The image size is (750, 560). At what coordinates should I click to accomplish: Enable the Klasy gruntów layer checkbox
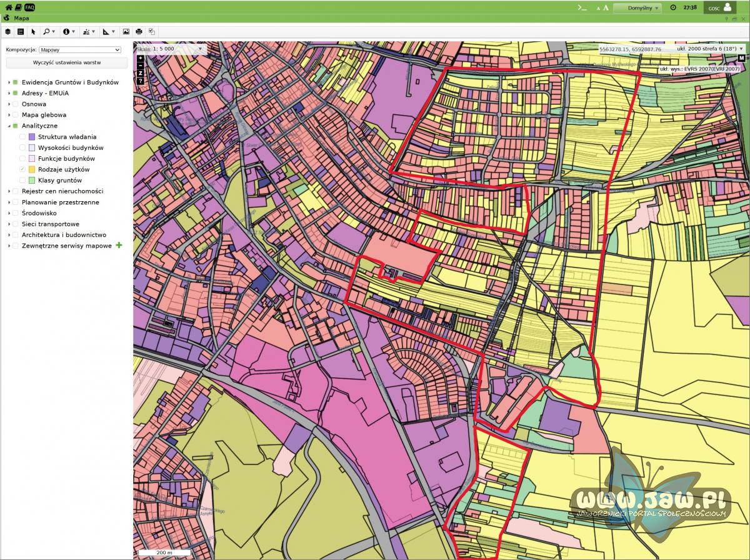22,181
